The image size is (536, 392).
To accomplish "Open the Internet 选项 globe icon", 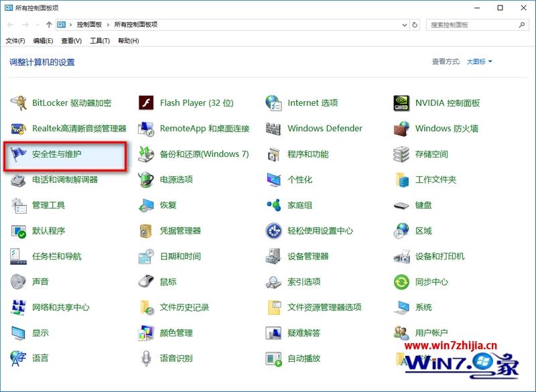I will (x=274, y=103).
